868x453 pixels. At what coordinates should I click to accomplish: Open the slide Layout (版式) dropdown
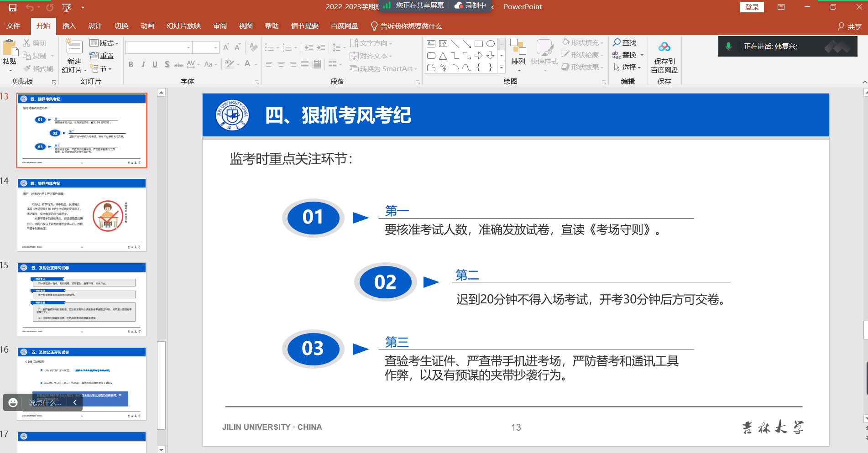[x=105, y=43]
